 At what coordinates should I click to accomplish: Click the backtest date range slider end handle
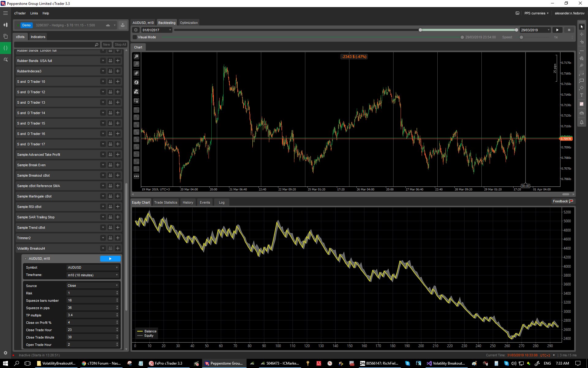pos(516,30)
